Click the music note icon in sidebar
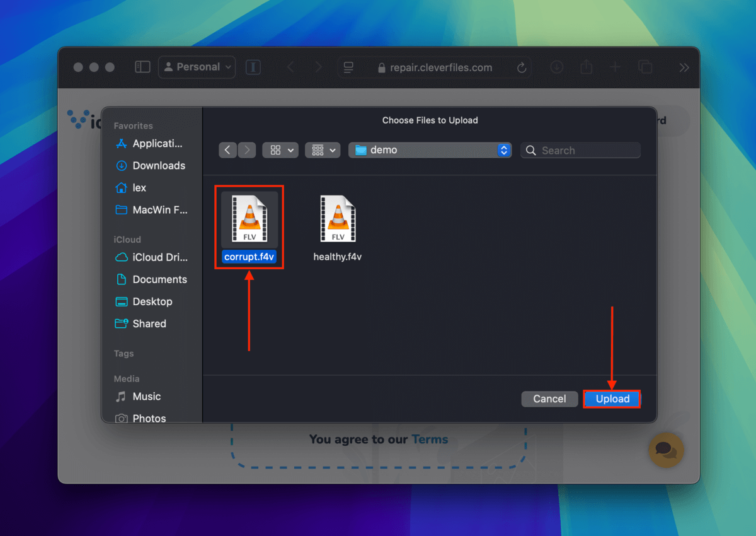 point(122,397)
